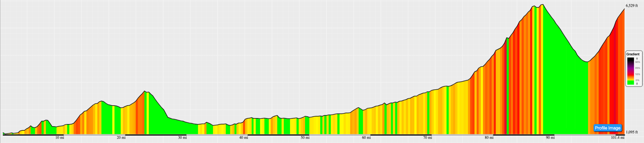
Task: Click the 30% gradient legend label
Action: (x=637, y=62)
